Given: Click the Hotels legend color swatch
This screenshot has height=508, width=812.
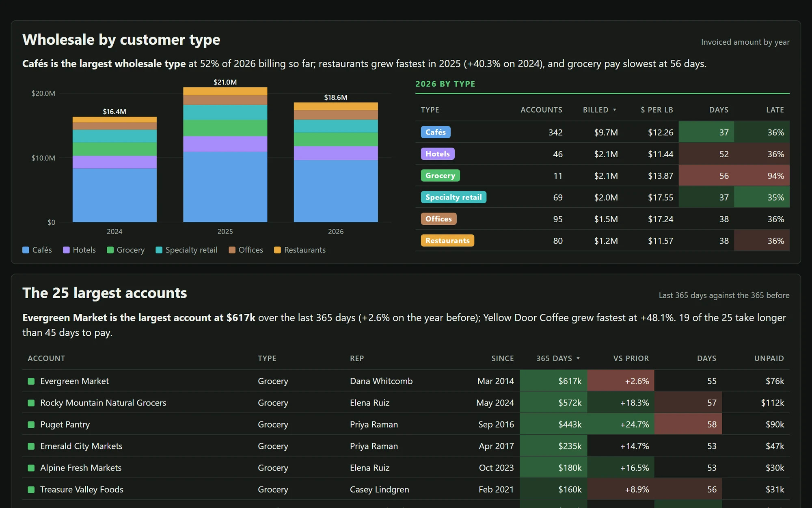Looking at the screenshot, I should pos(66,250).
